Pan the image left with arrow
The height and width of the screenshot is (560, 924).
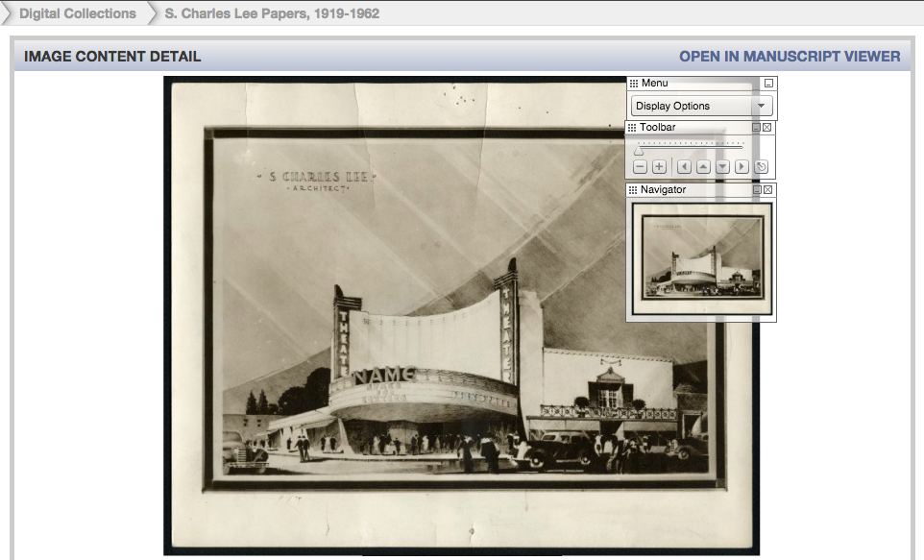[x=685, y=167]
